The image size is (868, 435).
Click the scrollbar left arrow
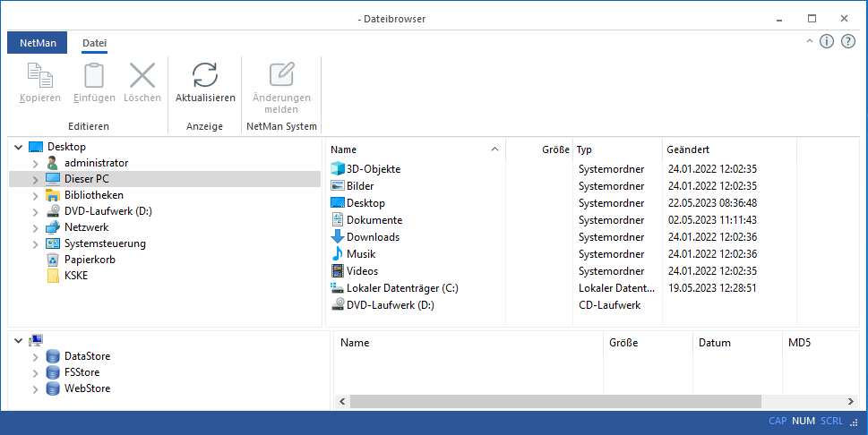[x=342, y=401]
